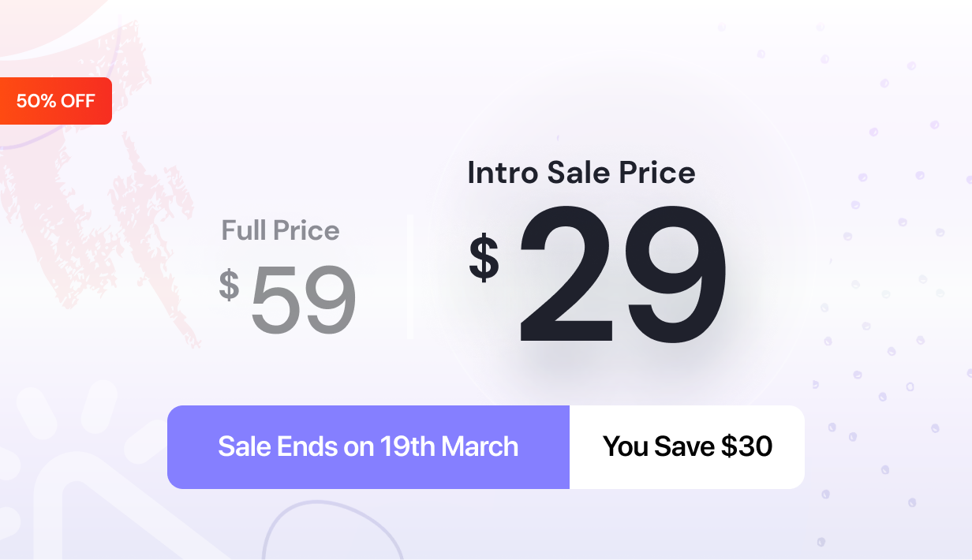Click the dark dollar sign beside 29
Screen dimensions: 972x560
[x=484, y=258]
